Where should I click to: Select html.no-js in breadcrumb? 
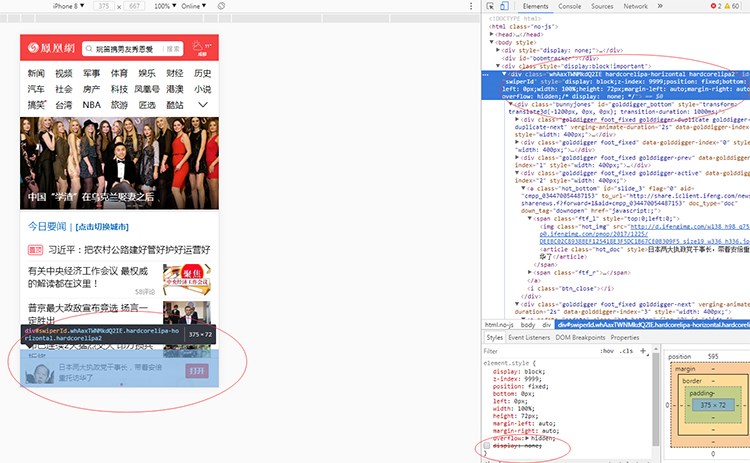499,325
